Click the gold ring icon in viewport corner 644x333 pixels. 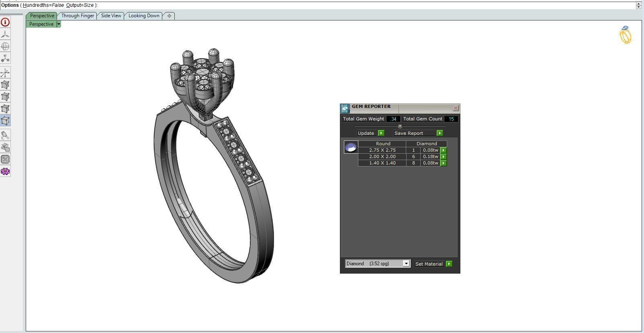pyautogui.click(x=626, y=35)
